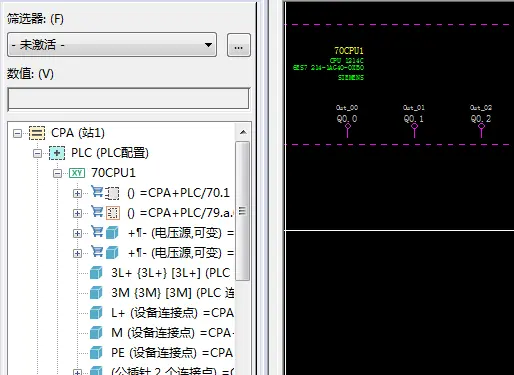
Task: Click the cube icon beside PE entry
Action: point(96,353)
